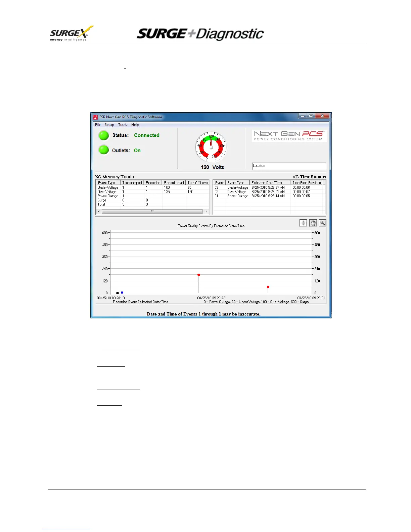The height and width of the screenshot is (532, 411).
Task: Click the red Over-Voltage marker on chart
Action: pos(199,275)
